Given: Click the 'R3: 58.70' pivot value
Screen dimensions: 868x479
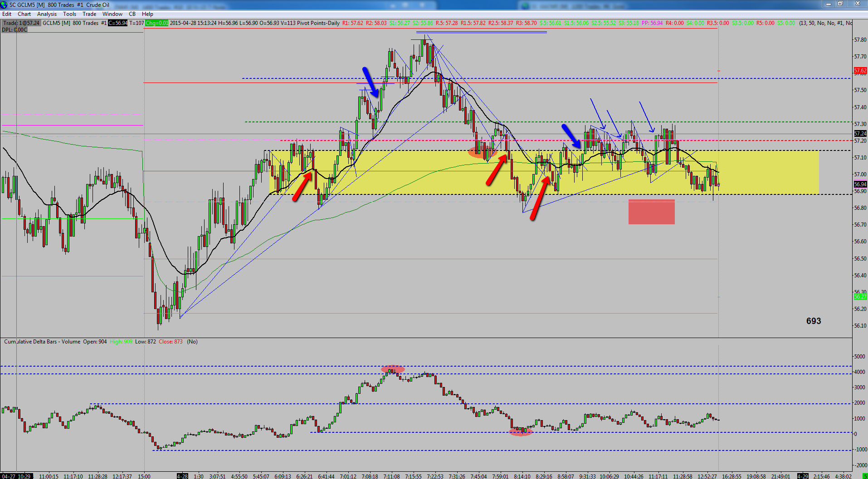Looking at the screenshot, I should (x=527, y=23).
